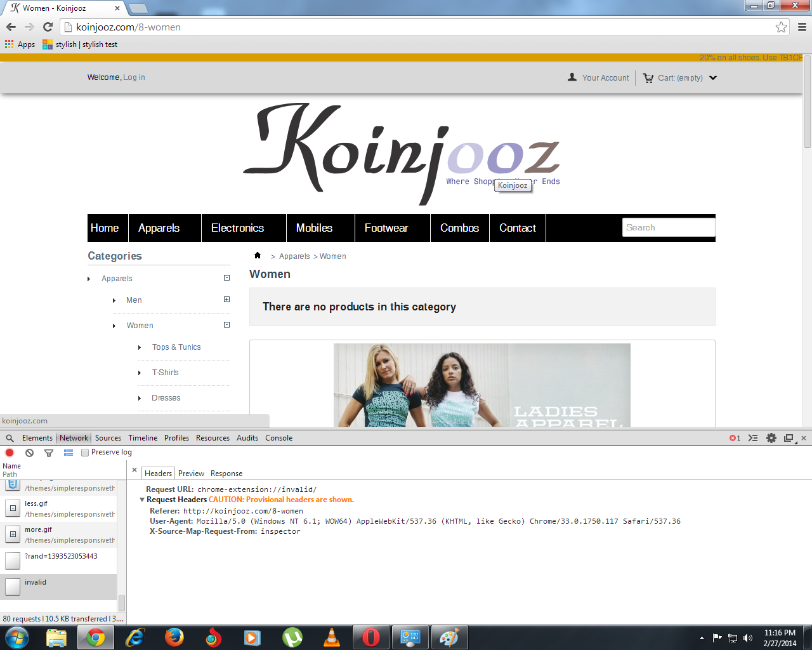Image resolution: width=812 pixels, height=650 pixels.
Task: Open the Apparels category link
Action: (117, 279)
